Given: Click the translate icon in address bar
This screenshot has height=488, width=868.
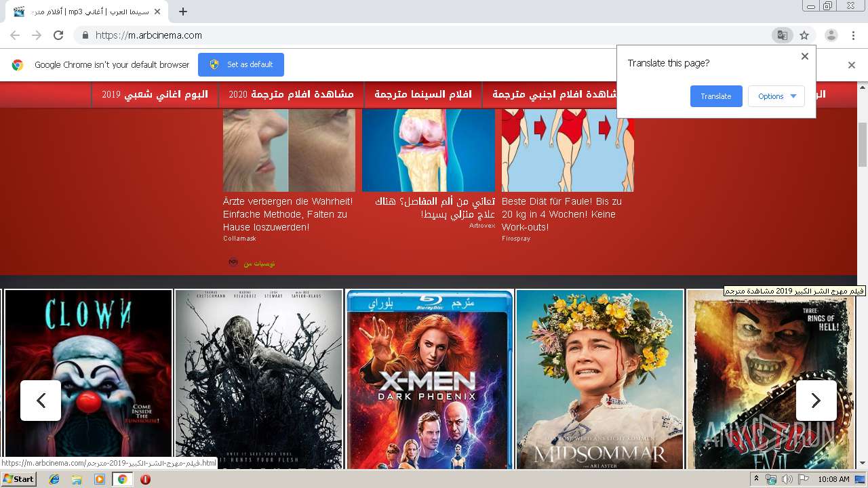Looking at the screenshot, I should point(783,35).
